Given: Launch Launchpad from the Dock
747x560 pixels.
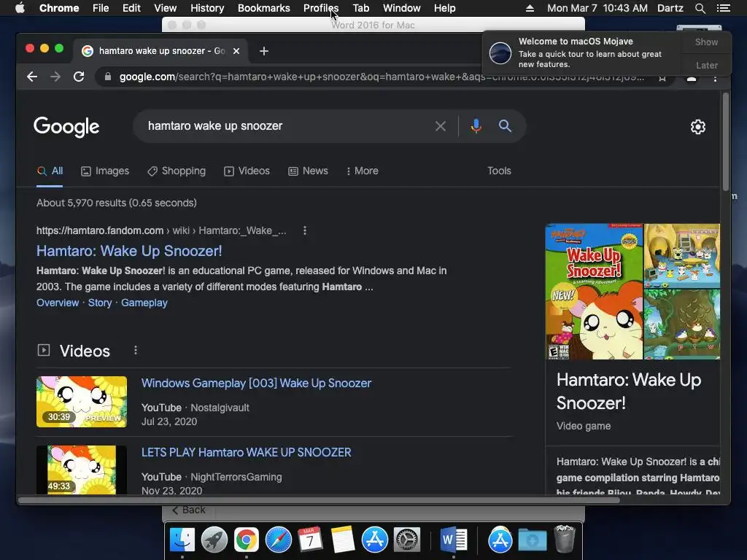Looking at the screenshot, I should click(214, 540).
